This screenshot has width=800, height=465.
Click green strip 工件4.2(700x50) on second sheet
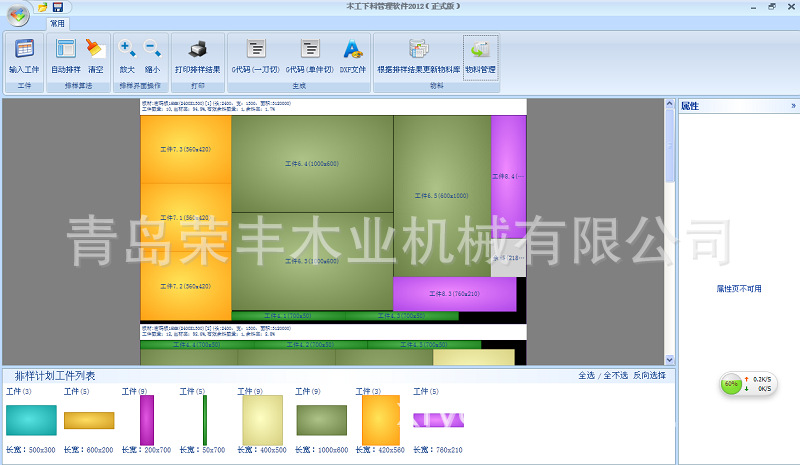click(310, 345)
